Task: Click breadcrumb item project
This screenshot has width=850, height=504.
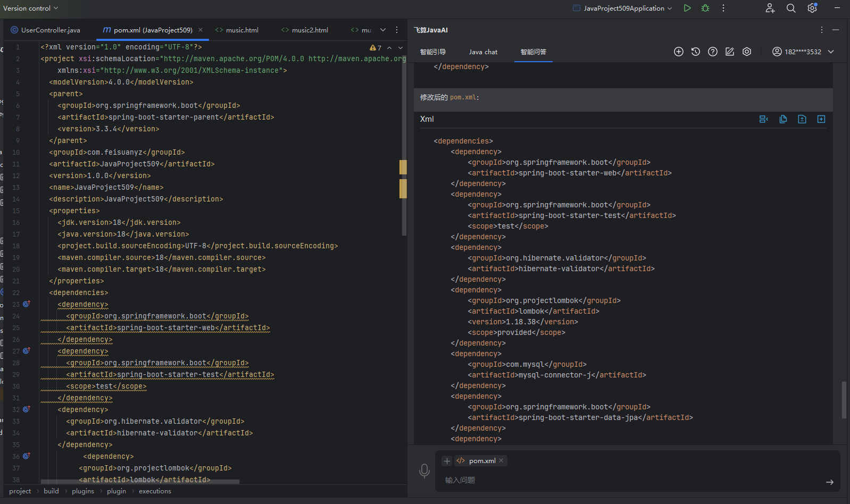Action: click(x=20, y=491)
